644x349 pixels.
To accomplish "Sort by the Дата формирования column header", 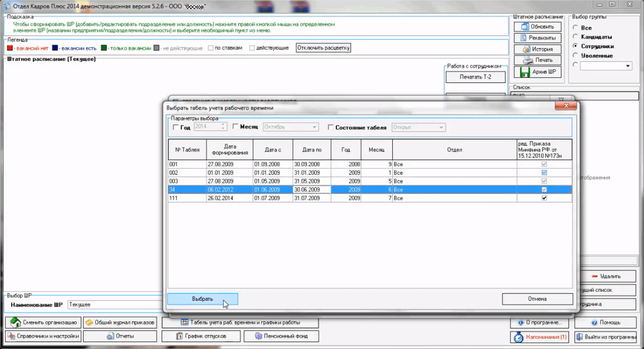I will click(x=229, y=150).
